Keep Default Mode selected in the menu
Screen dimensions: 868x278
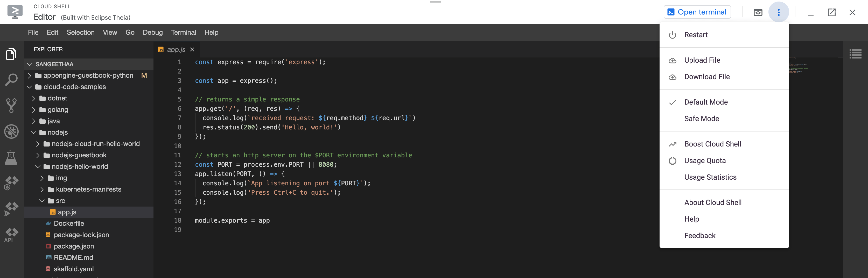coord(706,102)
